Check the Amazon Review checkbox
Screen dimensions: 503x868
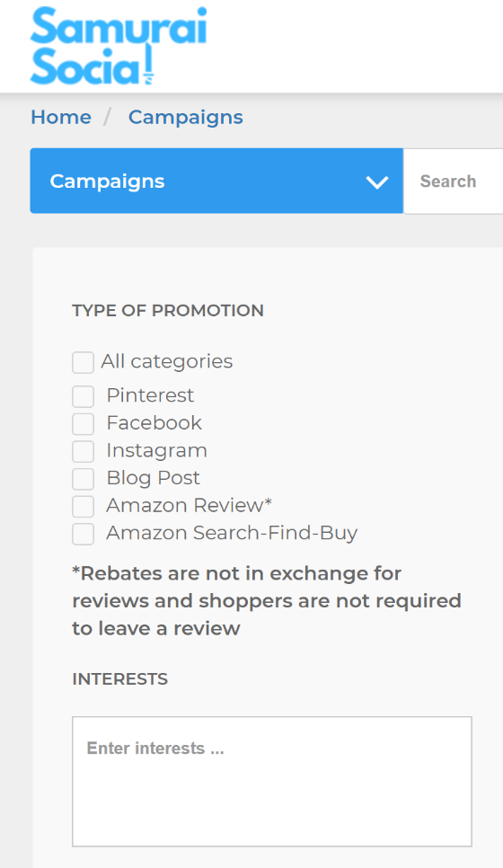(83, 507)
